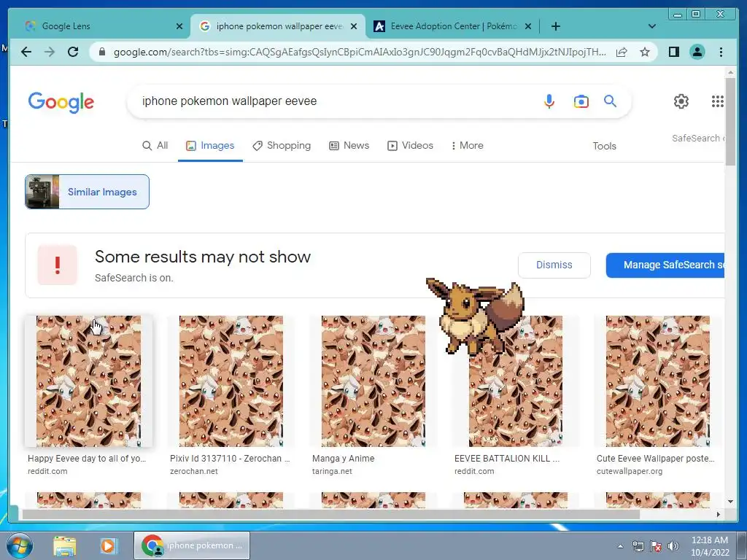The image size is (747, 560).
Task: Click the browser address bar URL
Action: click(x=360, y=52)
